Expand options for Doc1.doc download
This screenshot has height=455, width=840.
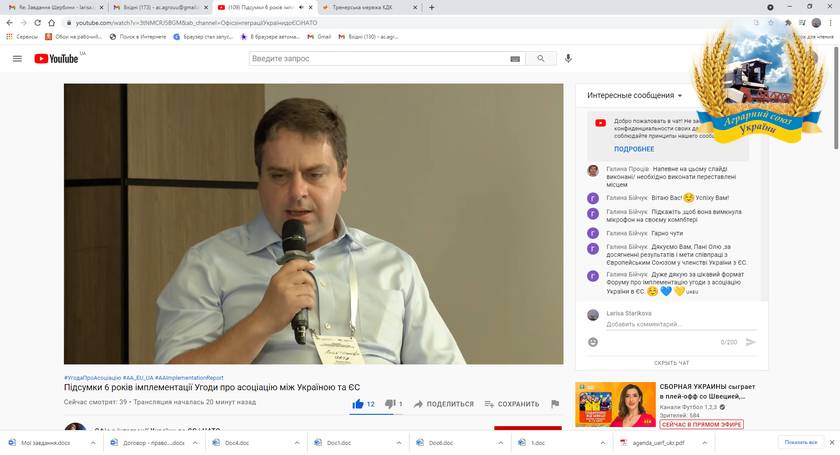(399, 443)
